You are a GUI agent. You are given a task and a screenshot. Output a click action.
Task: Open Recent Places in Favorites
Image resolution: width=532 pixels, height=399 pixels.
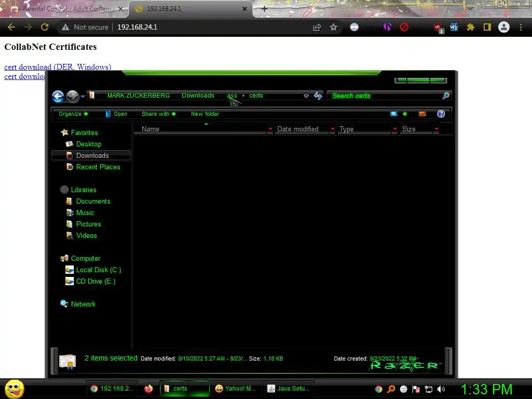point(98,167)
